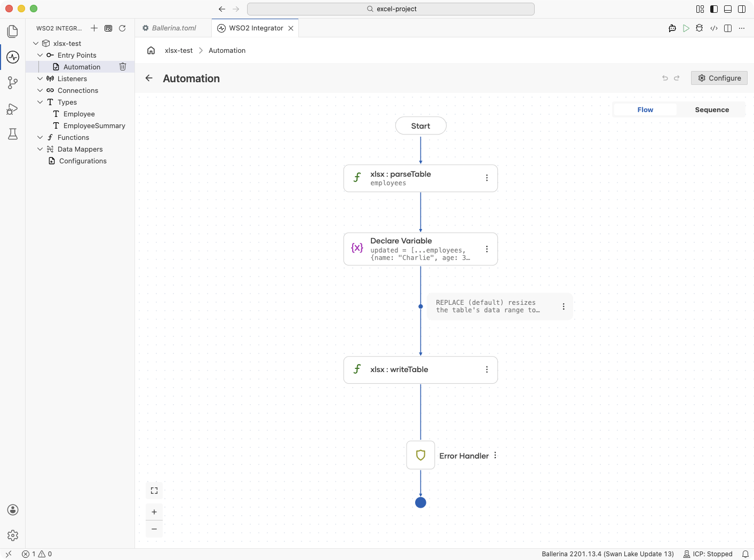Select the WSO2 Integrator editor tab
This screenshot has width=754, height=560.
(x=256, y=28)
